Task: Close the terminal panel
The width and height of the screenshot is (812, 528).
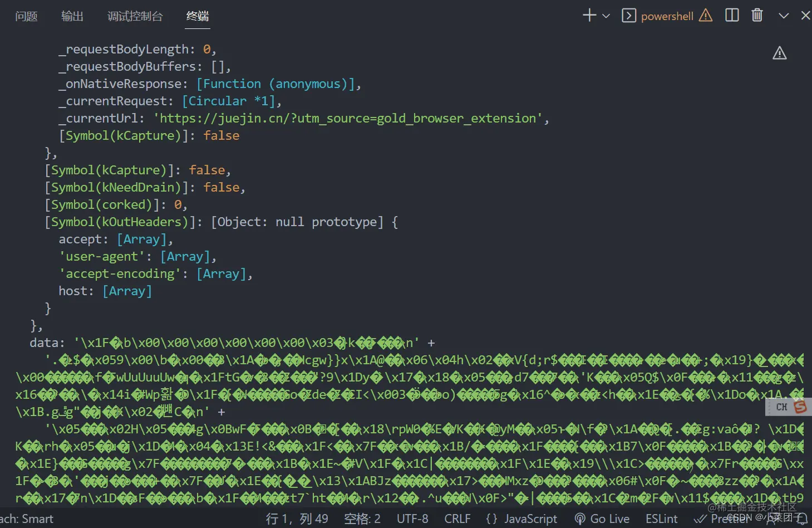Action: tap(805, 16)
